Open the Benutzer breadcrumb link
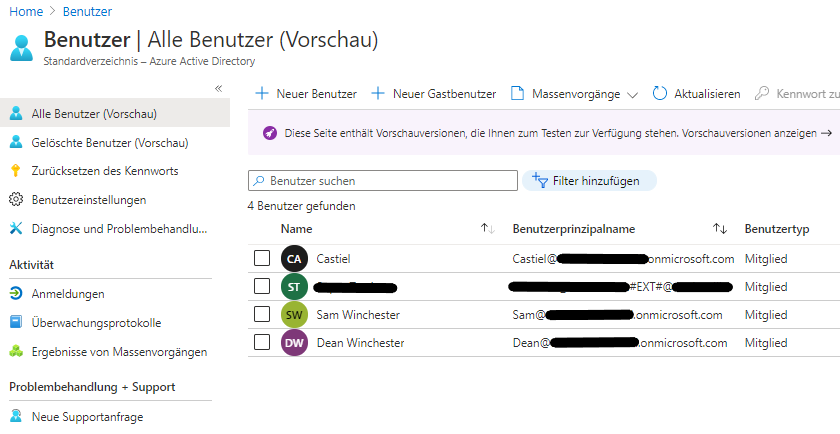The width and height of the screenshot is (840, 434). click(x=87, y=11)
